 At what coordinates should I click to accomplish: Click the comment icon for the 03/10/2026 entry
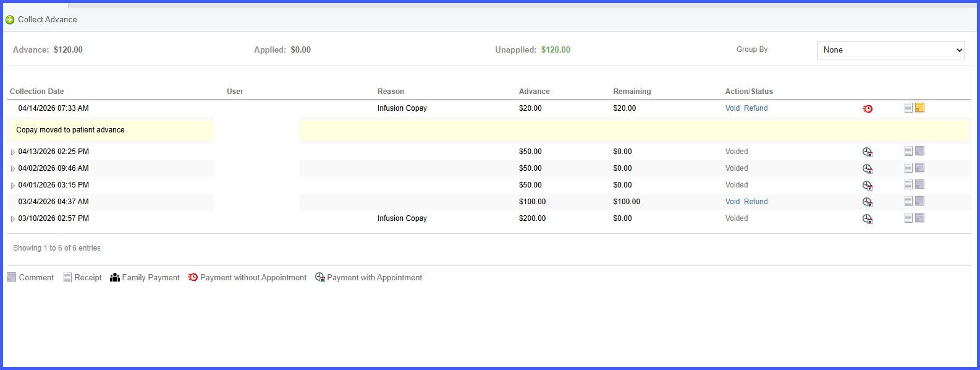(920, 218)
